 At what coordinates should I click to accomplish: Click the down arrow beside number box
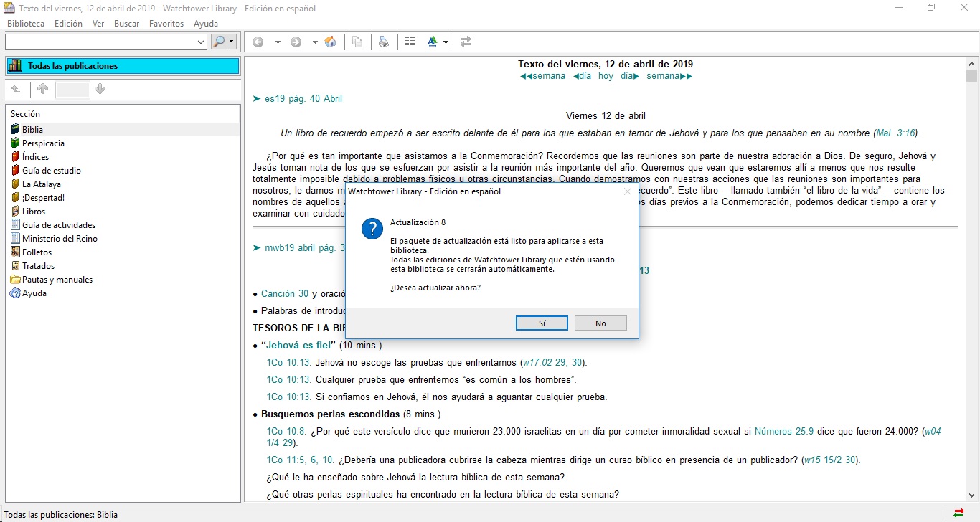[x=100, y=90]
